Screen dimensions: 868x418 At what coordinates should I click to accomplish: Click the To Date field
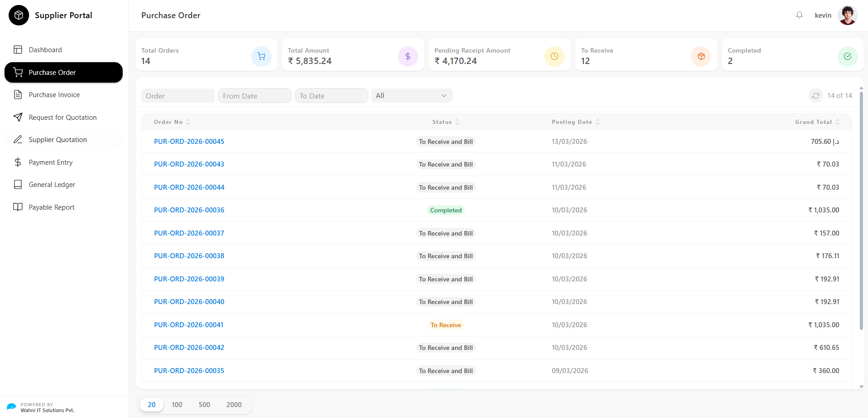pos(331,96)
